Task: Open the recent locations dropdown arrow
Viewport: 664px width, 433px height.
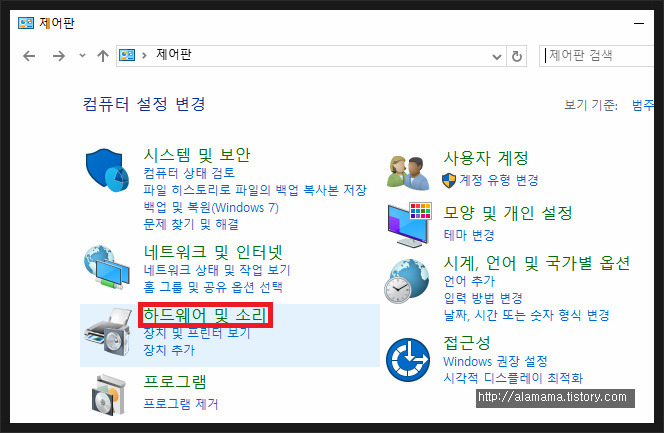Action: pos(82,55)
